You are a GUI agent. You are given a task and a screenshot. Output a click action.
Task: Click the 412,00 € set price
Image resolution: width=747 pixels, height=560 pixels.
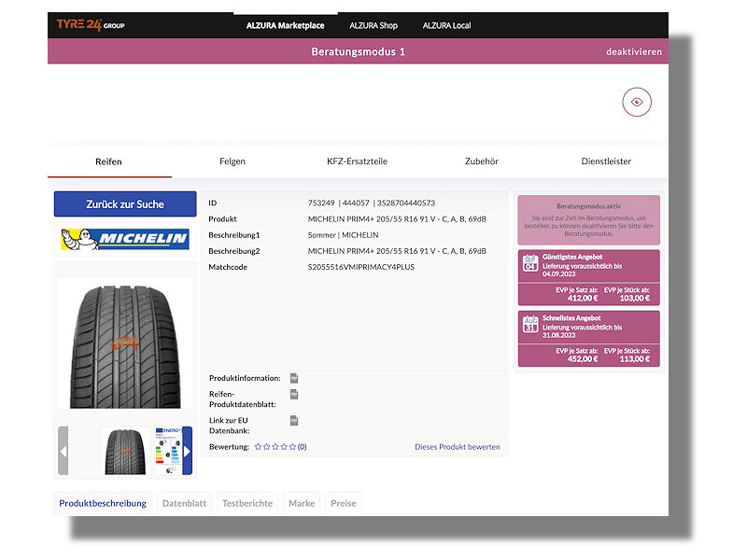[582, 298]
